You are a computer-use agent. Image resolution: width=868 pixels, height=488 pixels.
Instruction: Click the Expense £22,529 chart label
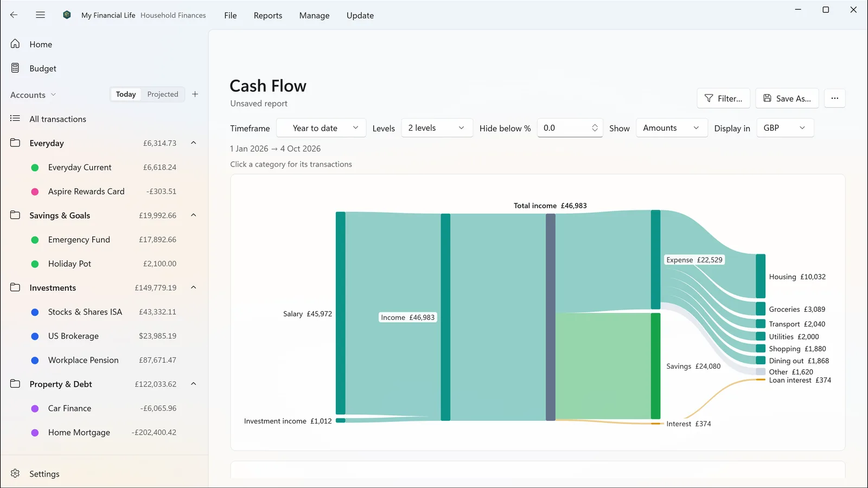click(x=694, y=260)
